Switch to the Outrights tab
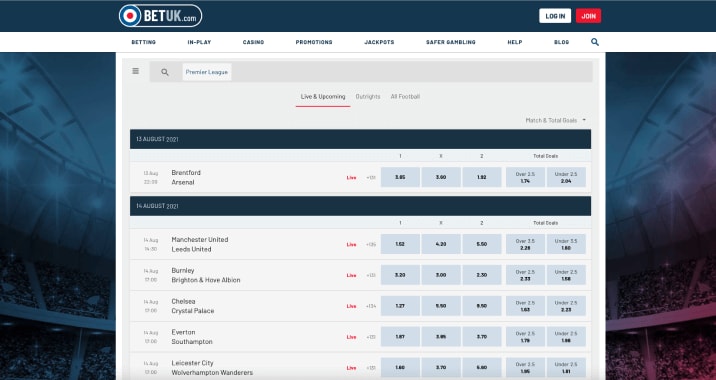The image size is (716, 380). [368, 97]
